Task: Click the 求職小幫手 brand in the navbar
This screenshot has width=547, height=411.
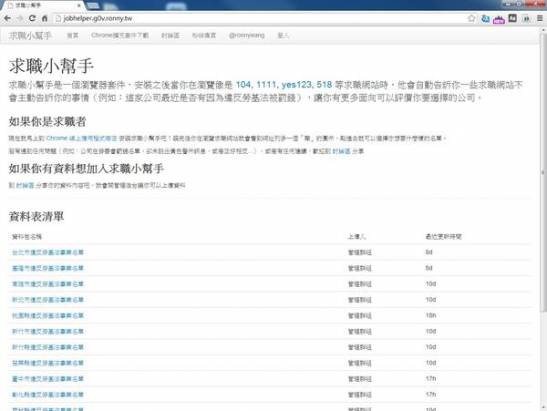Action: click(30, 35)
